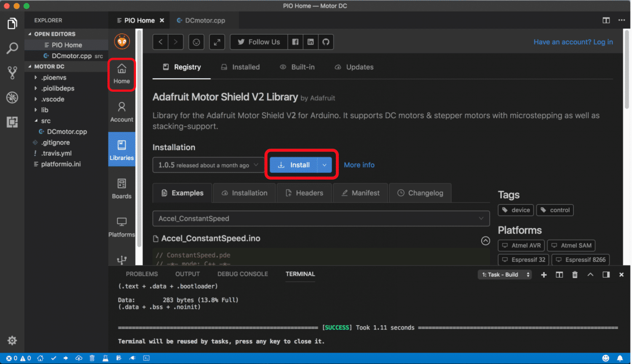Open the Manifest tab
632x364 pixels.
click(360, 193)
